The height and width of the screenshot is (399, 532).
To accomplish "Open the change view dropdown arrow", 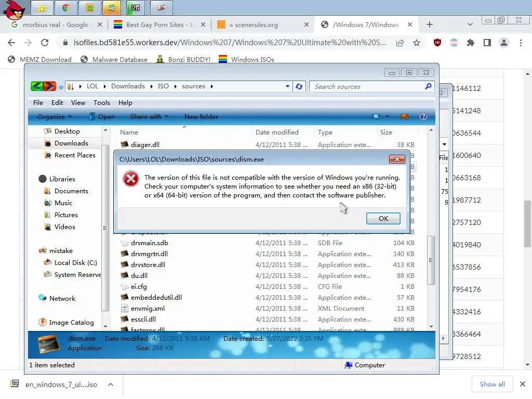I will 387,116.
